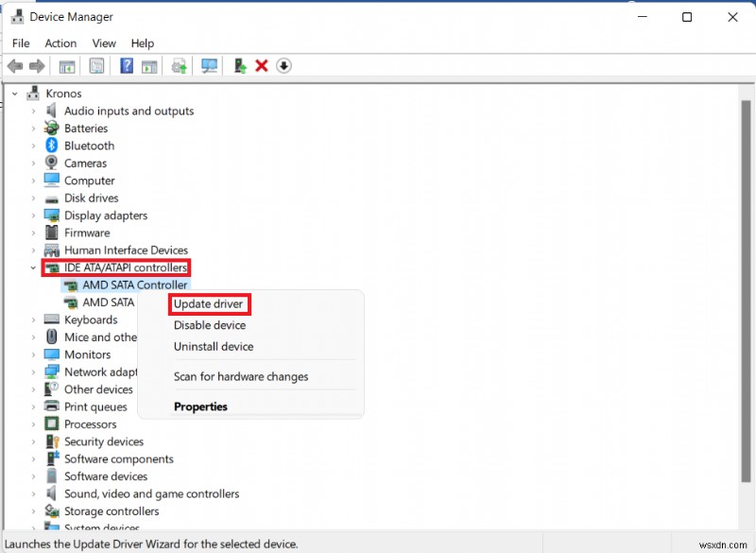Choose Update driver from context menu
The width and height of the screenshot is (756, 553).
[x=209, y=303]
